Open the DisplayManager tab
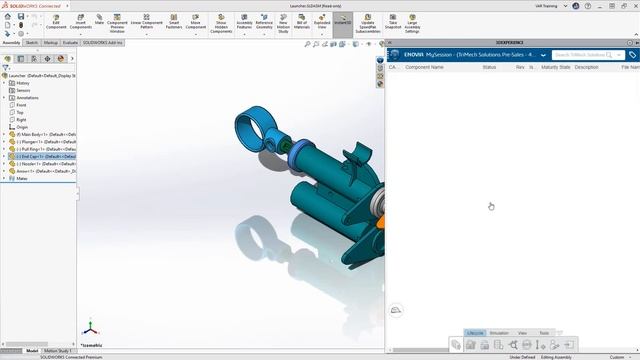 (61, 59)
